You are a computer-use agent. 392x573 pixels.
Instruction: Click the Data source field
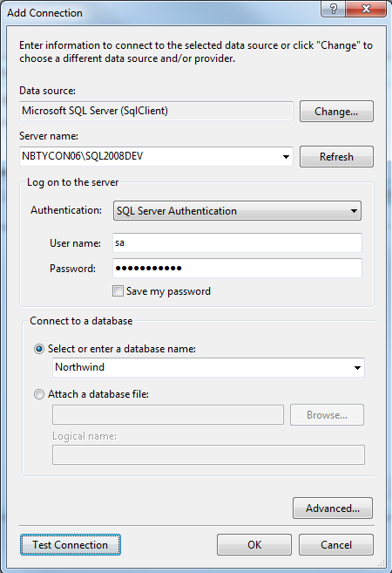[156, 111]
